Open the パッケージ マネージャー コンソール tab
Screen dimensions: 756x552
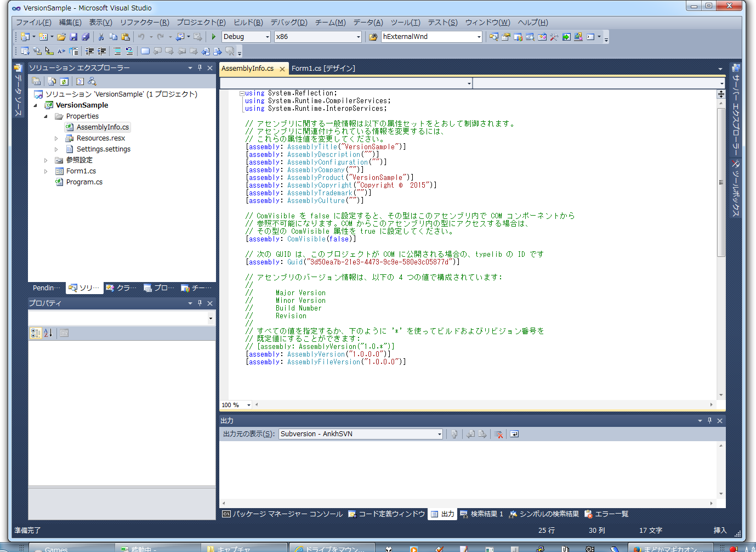(282, 514)
